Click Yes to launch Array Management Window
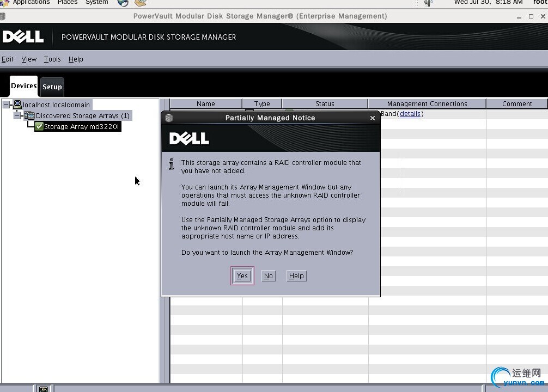 (242, 275)
